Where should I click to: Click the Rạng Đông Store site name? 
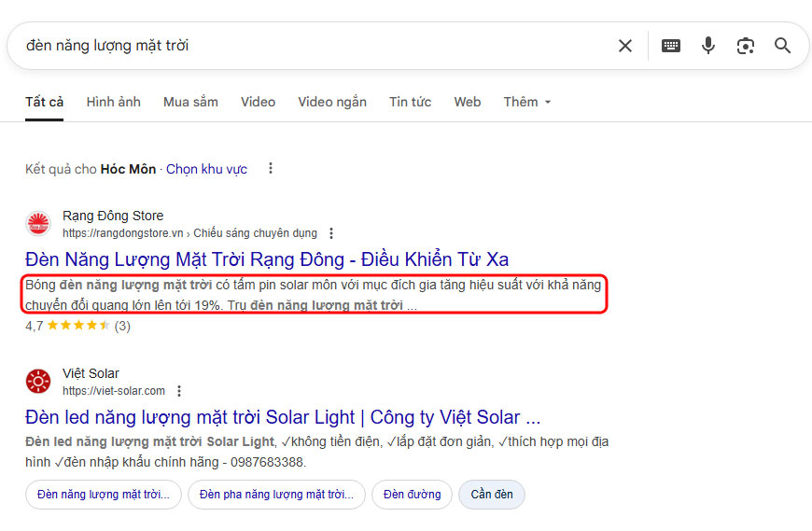113,216
